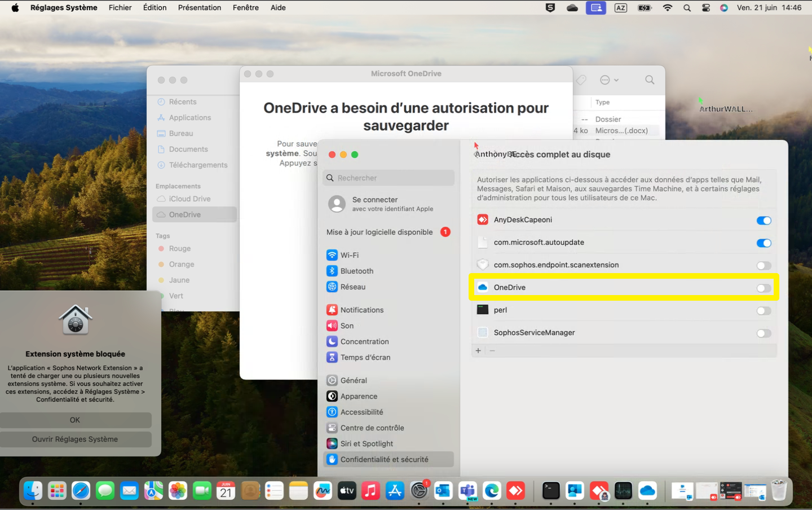Go to Accessibilité settings
The width and height of the screenshot is (812, 510).
coord(389,412)
